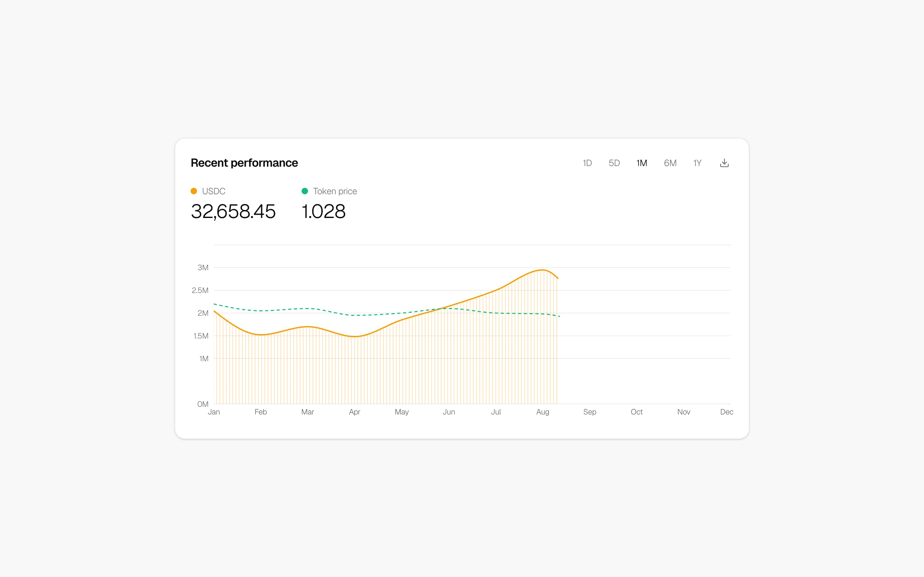Click the orange USDC legend dot

point(193,190)
